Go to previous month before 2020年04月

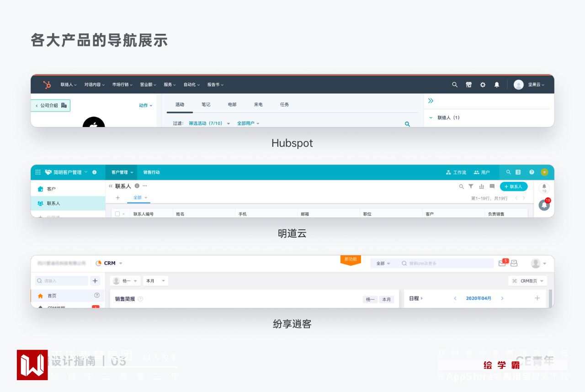click(455, 298)
